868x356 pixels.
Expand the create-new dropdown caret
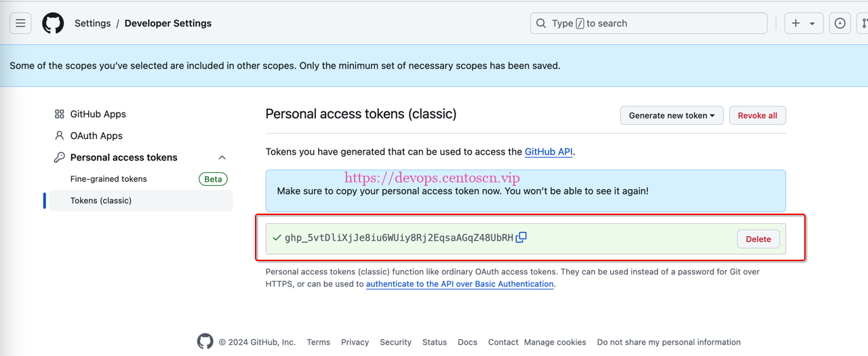[x=812, y=24]
